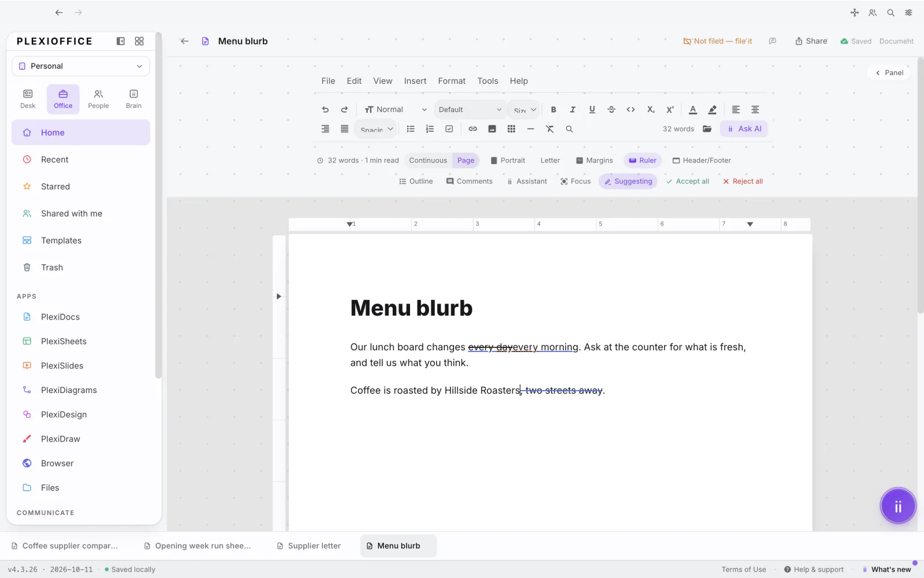Insert a link
The height and width of the screenshot is (578, 924).
click(473, 129)
